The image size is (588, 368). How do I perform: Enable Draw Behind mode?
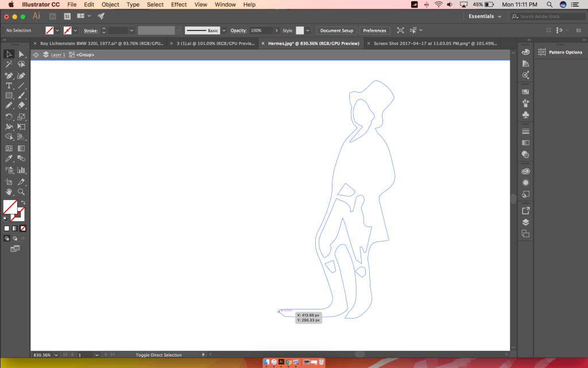pyautogui.click(x=15, y=238)
